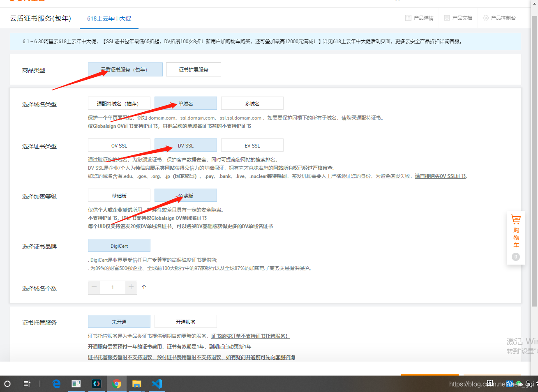Viewport: 538px width, 392px height.
Task: Click the 选择域名类型 label
Action: pos(39,104)
